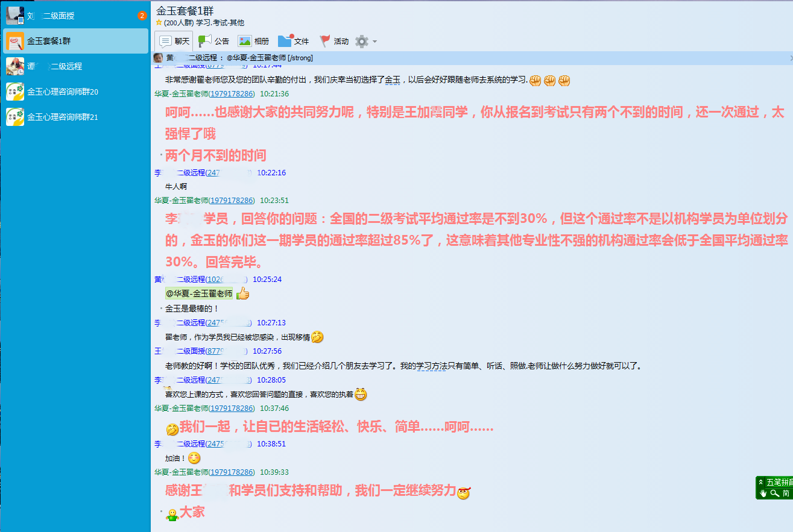The height and width of the screenshot is (532, 793).
Task: Click the star icon beside 200人群
Action: (159, 23)
